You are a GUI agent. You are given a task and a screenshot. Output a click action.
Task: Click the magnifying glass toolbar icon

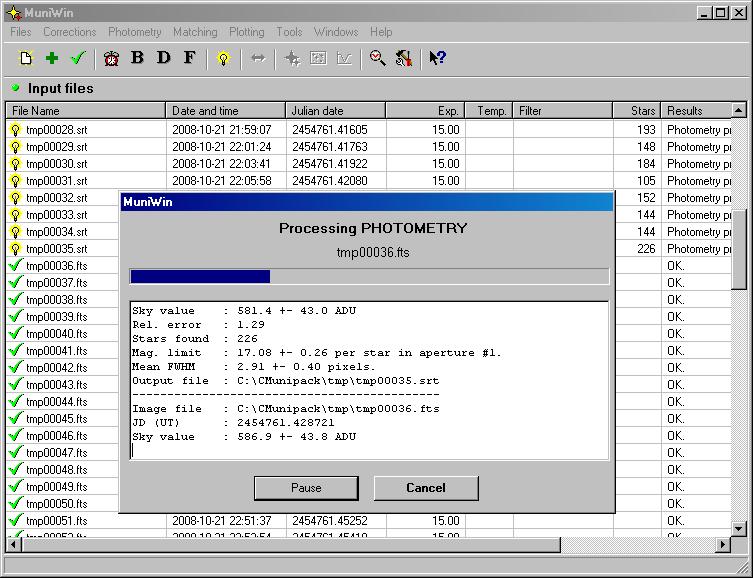coord(377,58)
